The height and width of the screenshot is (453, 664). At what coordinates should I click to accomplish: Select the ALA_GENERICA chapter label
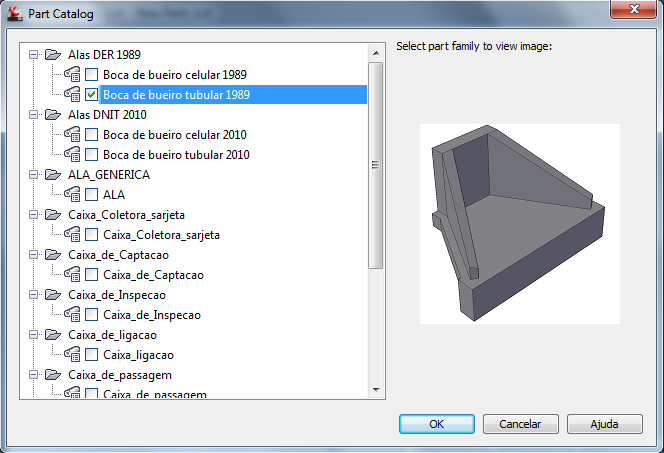tap(109, 175)
